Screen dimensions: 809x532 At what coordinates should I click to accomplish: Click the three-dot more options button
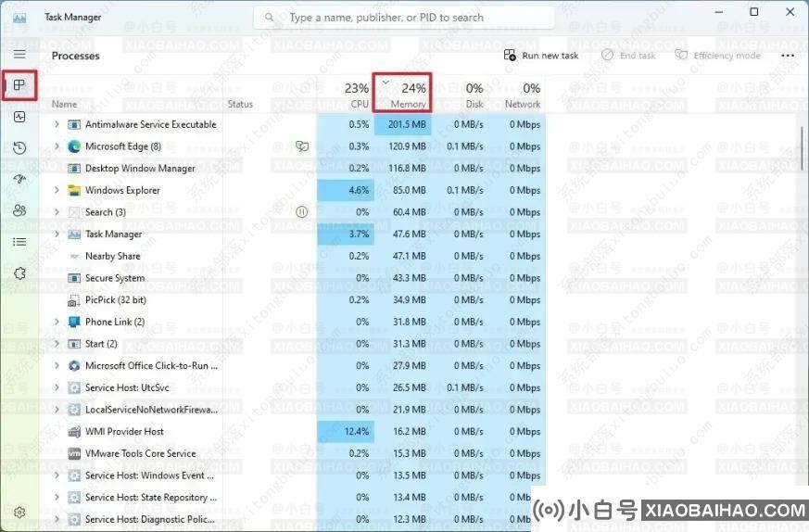[788, 56]
